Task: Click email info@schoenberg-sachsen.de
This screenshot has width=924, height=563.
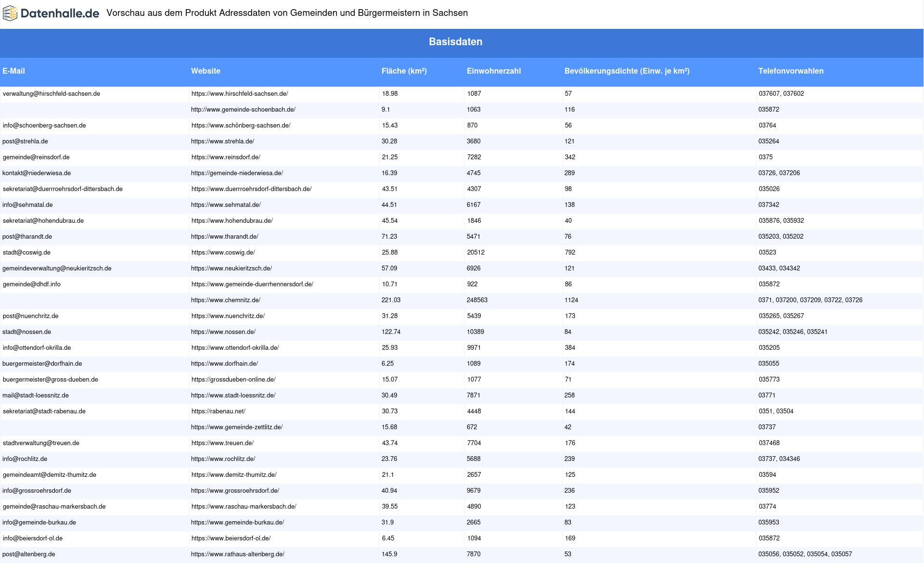Action: pos(44,126)
